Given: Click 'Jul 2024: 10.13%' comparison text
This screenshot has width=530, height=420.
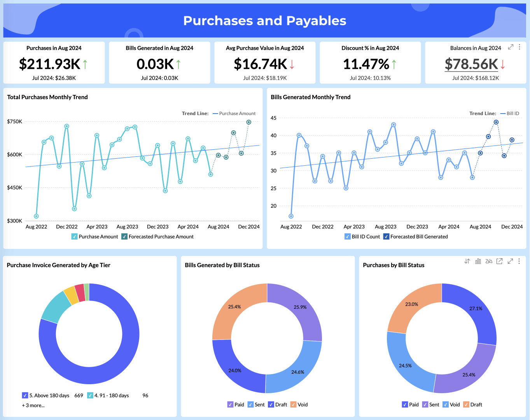Looking at the screenshot, I should pos(370,78).
